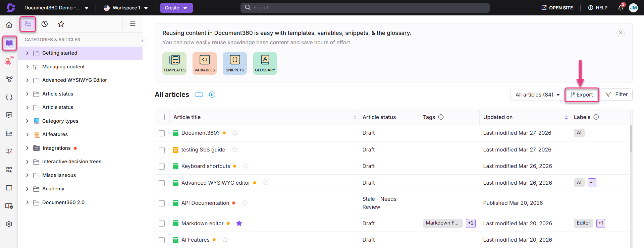Image resolution: width=644 pixels, height=248 pixels.
Task: Click the play video icon beside All articles
Action: pyautogui.click(x=212, y=95)
